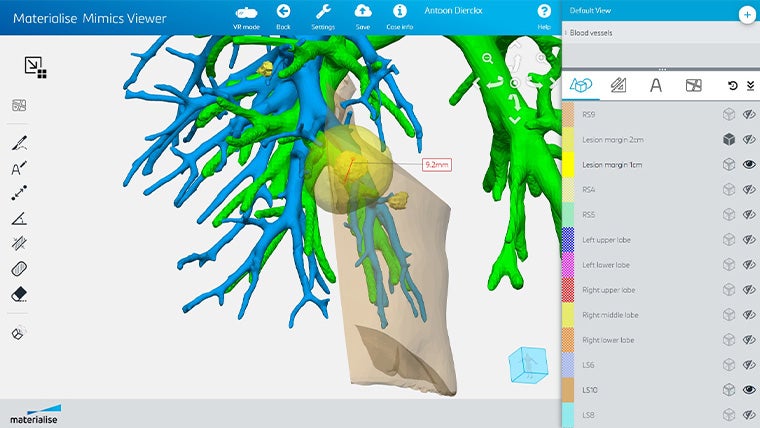Click the zoom in magnifier in viewport
The width and height of the screenshot is (760, 428).
[x=542, y=58]
